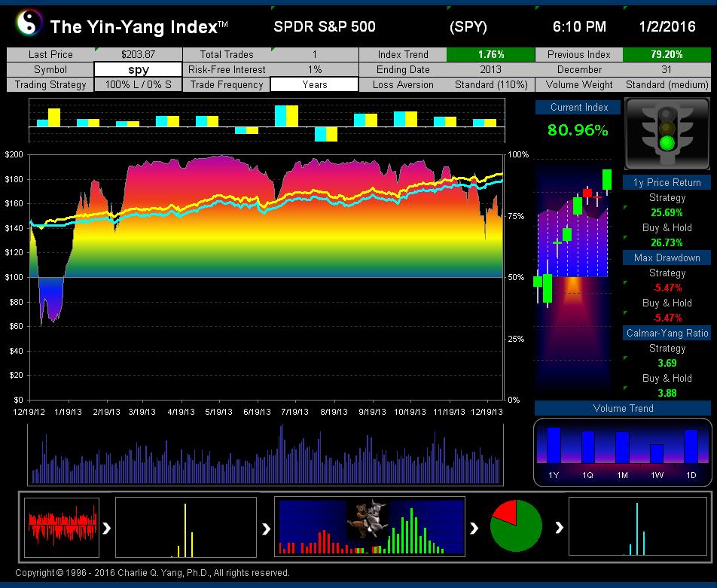Click Buy & Hold return value 26.73%
Screen dimensions: 723x588
667,242
